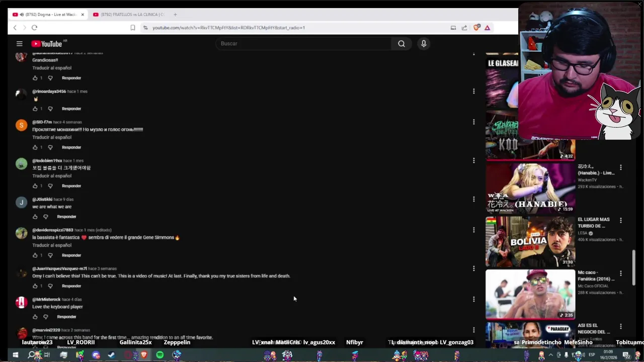Dislike the @JuanVazquezVazquez-m7l comment
This screenshot has height=362, width=644.
point(50,286)
